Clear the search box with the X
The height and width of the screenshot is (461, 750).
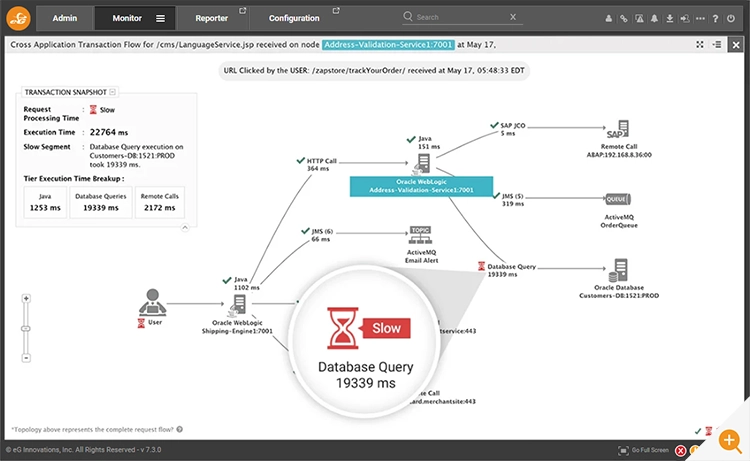[513, 17]
